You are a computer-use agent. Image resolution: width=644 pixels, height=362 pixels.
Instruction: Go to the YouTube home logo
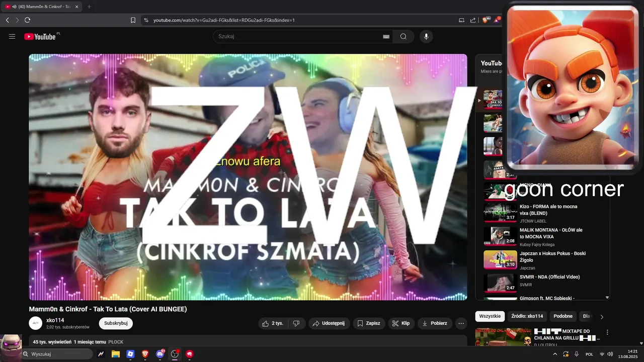pos(40,36)
